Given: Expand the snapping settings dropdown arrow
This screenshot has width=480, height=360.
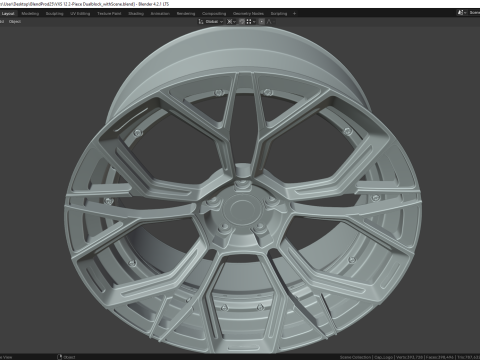Looking at the screenshot, I should pos(254,22).
